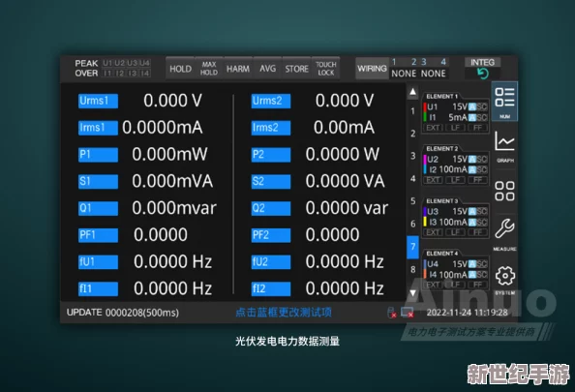Screen dimensions: 575x392
Task: Change the Irms1 measurement item
Action: coord(98,128)
